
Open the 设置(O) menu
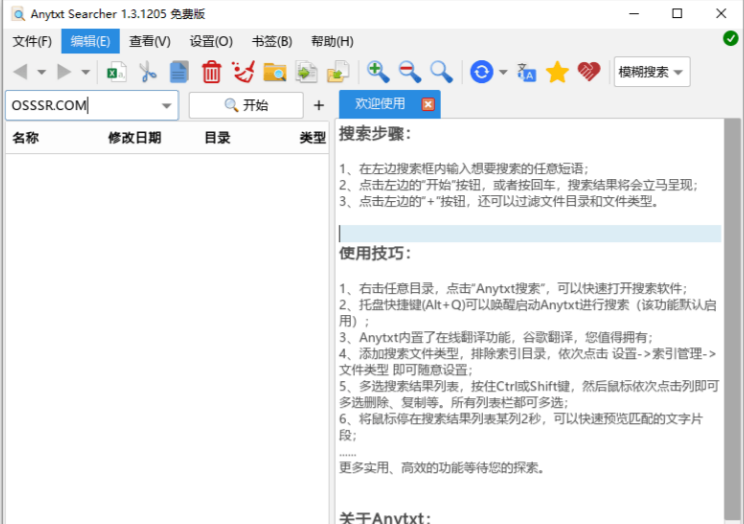[211, 41]
